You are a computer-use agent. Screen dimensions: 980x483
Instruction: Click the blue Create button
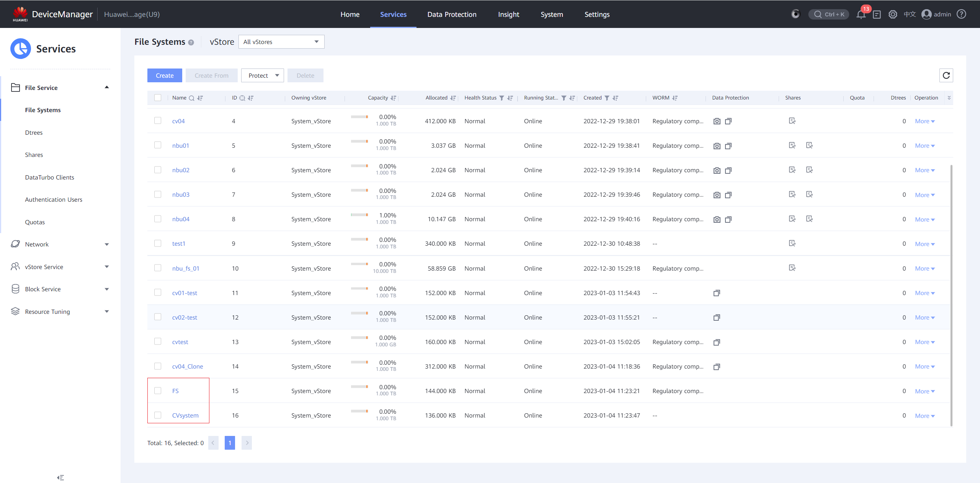point(165,75)
